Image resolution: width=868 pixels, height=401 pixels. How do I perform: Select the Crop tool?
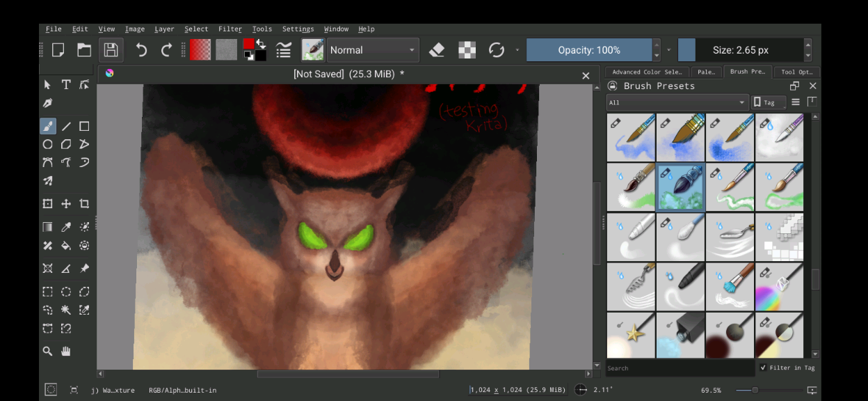[x=84, y=204]
